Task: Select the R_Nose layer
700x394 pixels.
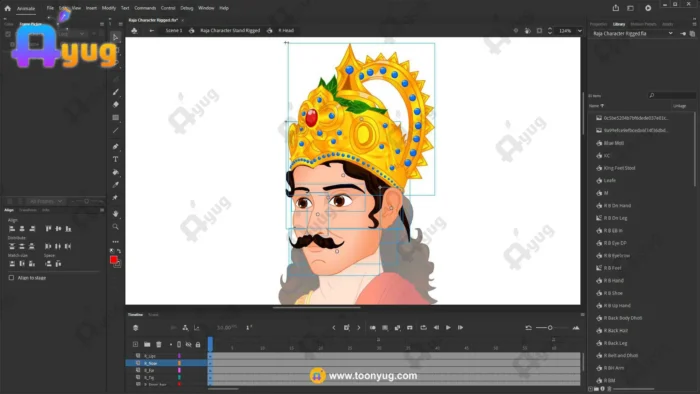Action: pos(150,363)
